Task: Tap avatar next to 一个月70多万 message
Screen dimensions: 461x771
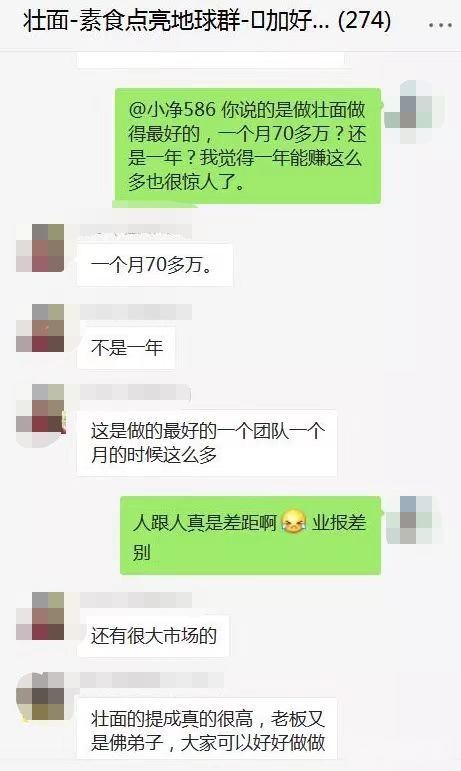Action: tap(40, 248)
